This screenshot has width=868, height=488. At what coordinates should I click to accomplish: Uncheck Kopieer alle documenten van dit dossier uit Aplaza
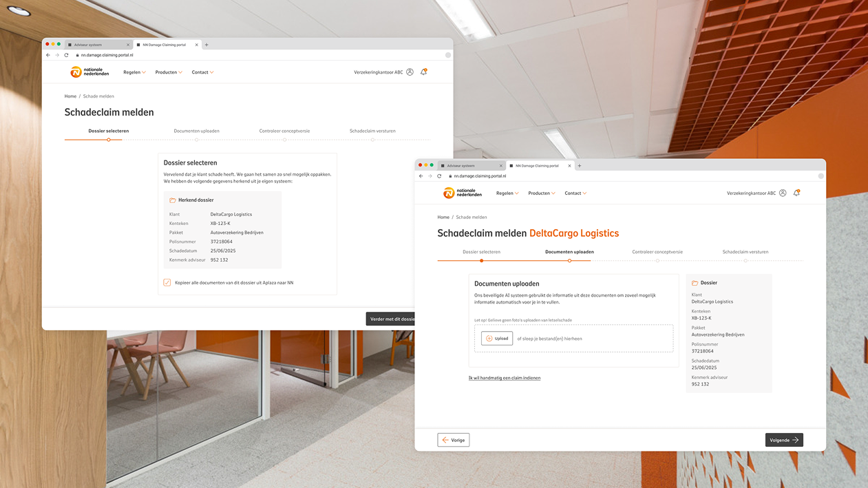pyautogui.click(x=167, y=281)
